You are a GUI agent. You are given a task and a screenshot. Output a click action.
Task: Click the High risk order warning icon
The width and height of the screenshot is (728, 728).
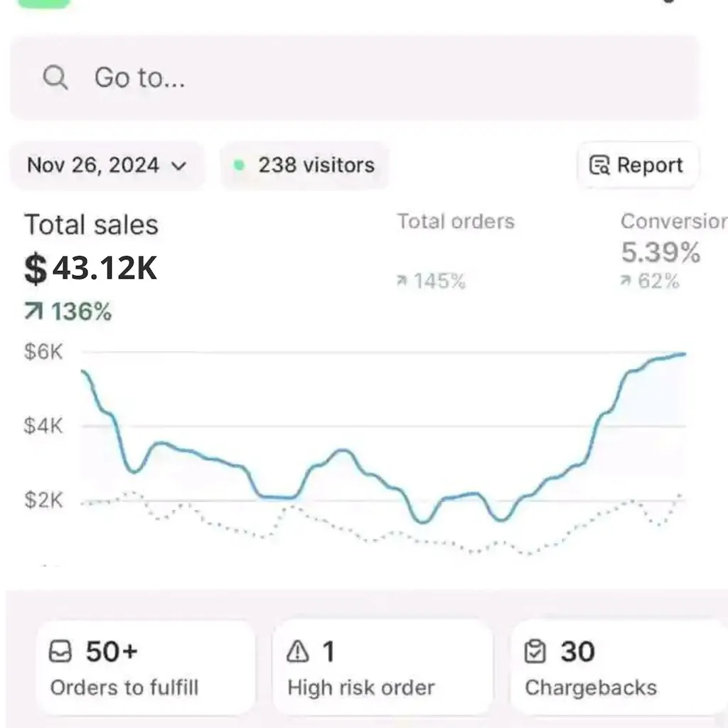(x=297, y=651)
